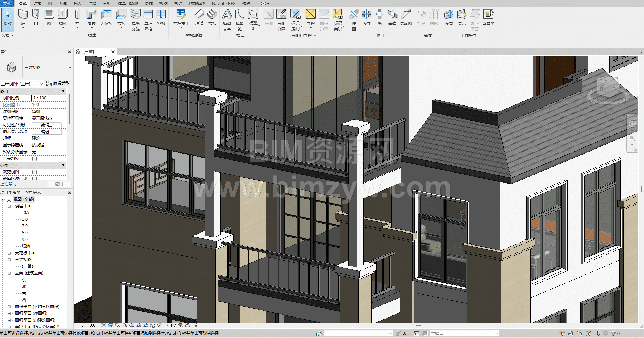Viewport: 644px width, 338px height.
Task: Open the 文件 menu
Action: click(7, 3)
